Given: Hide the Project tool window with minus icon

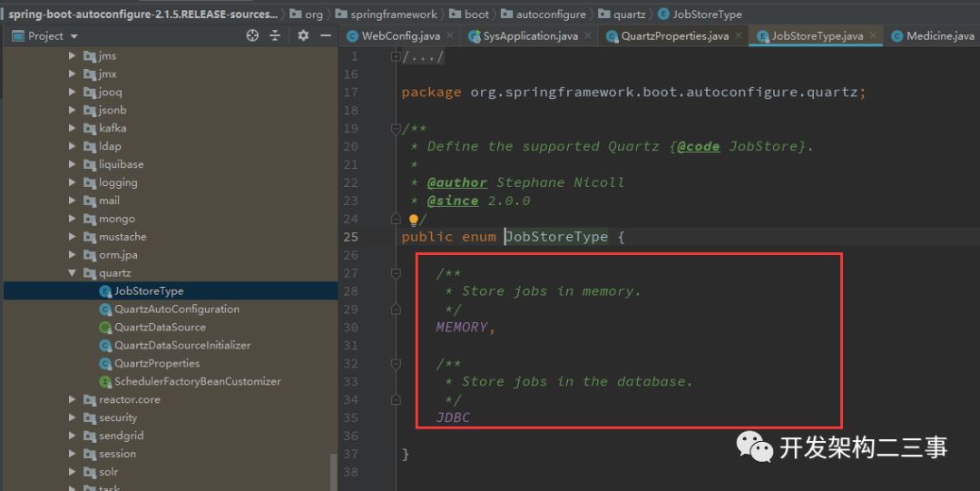Looking at the screenshot, I should pos(326,35).
